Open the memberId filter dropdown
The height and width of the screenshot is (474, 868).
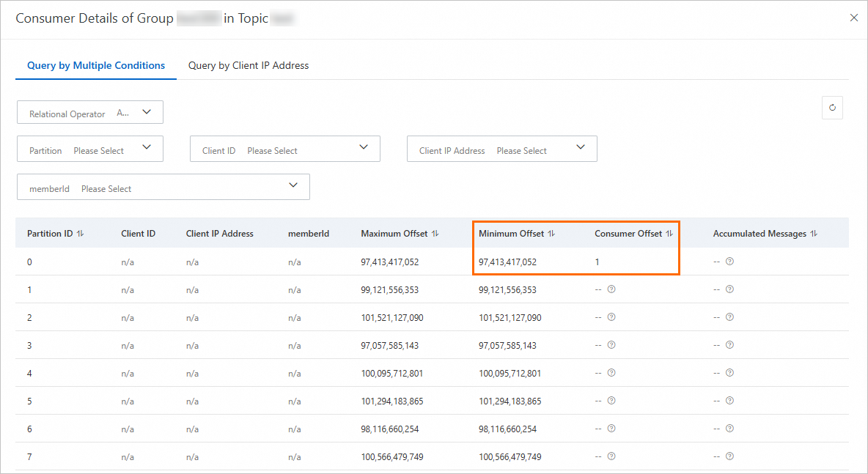163,187
